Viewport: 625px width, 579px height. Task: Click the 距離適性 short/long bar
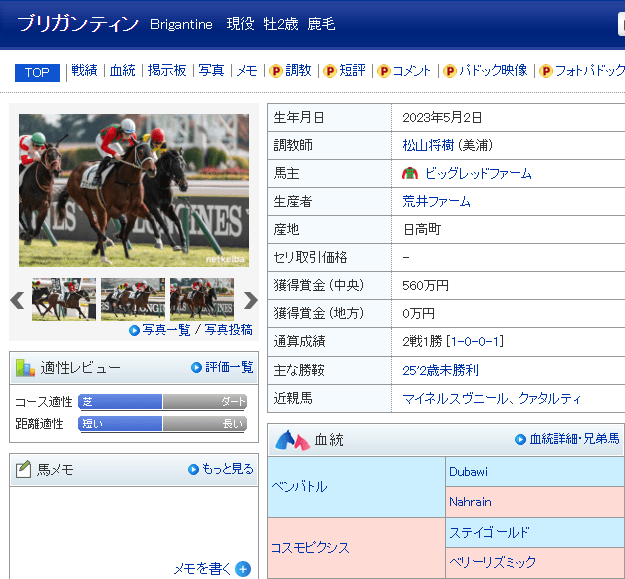point(163,424)
